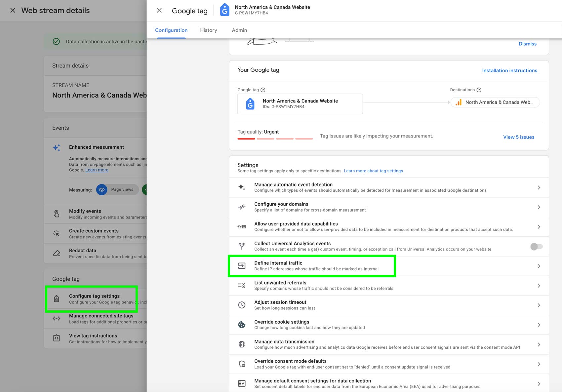This screenshot has width=562, height=392.
Task: Click the Adjust session timeout clock icon
Action: click(x=242, y=305)
